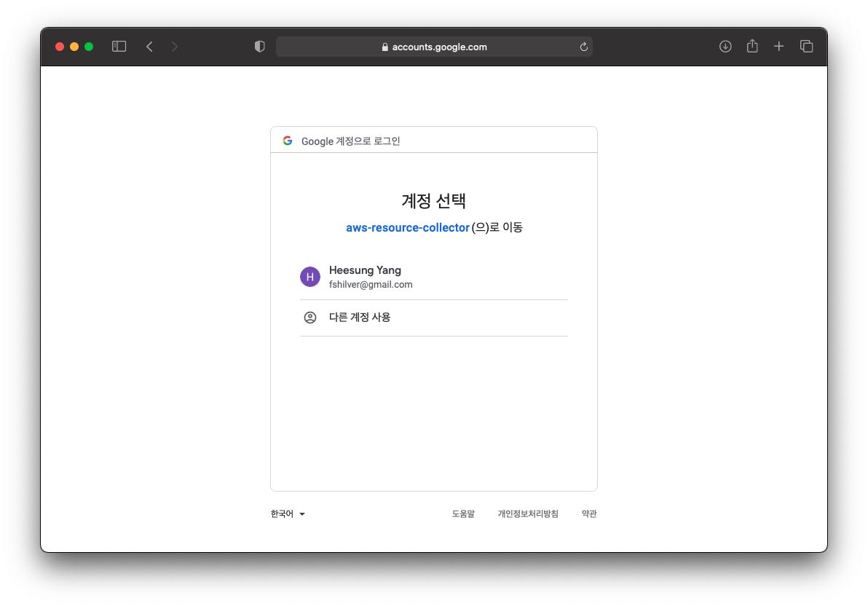Open the Share icon in toolbar
Viewport: 868px width, 606px height.
[751, 46]
